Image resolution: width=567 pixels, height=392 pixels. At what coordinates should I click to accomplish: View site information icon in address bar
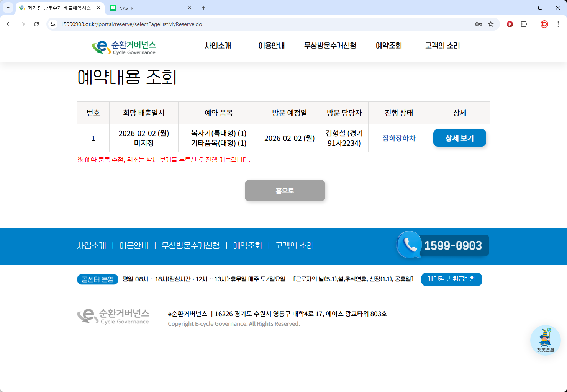click(53, 24)
